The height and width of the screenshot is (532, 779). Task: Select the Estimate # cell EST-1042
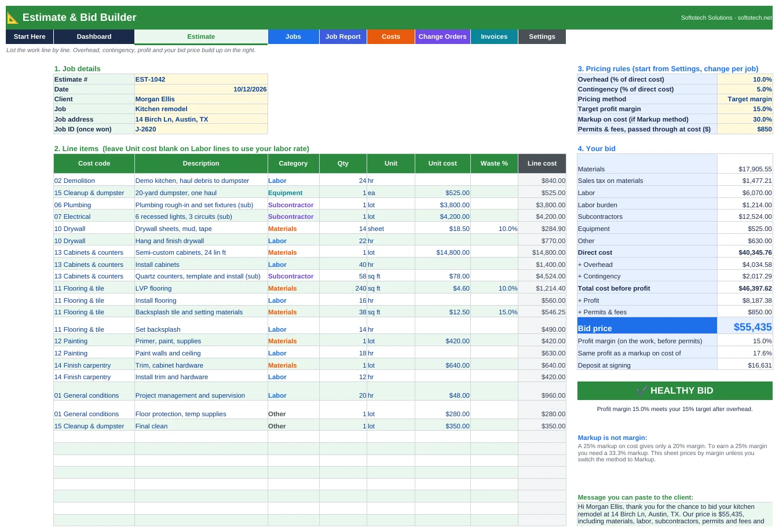(x=201, y=79)
